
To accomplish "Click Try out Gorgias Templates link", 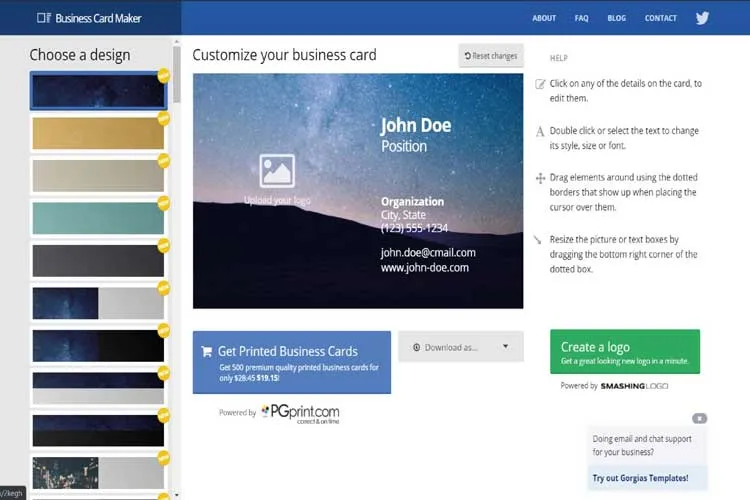I will pos(640,478).
